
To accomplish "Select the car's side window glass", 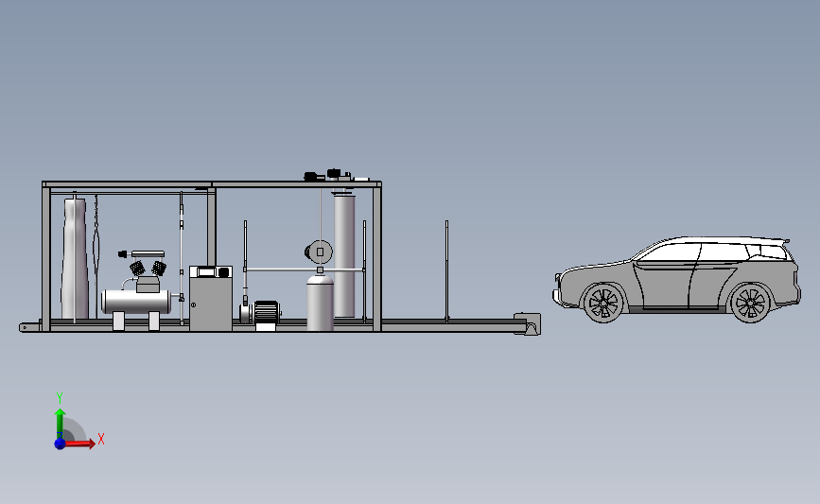I will (711, 252).
